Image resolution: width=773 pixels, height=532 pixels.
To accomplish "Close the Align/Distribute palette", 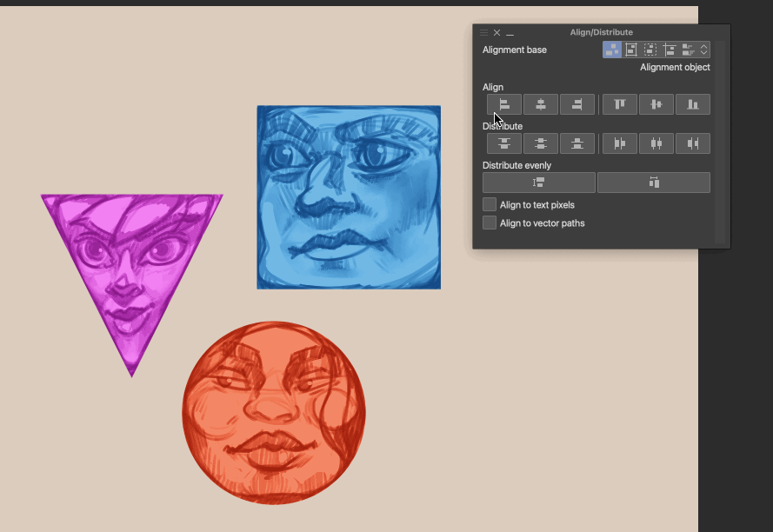I will (x=497, y=32).
